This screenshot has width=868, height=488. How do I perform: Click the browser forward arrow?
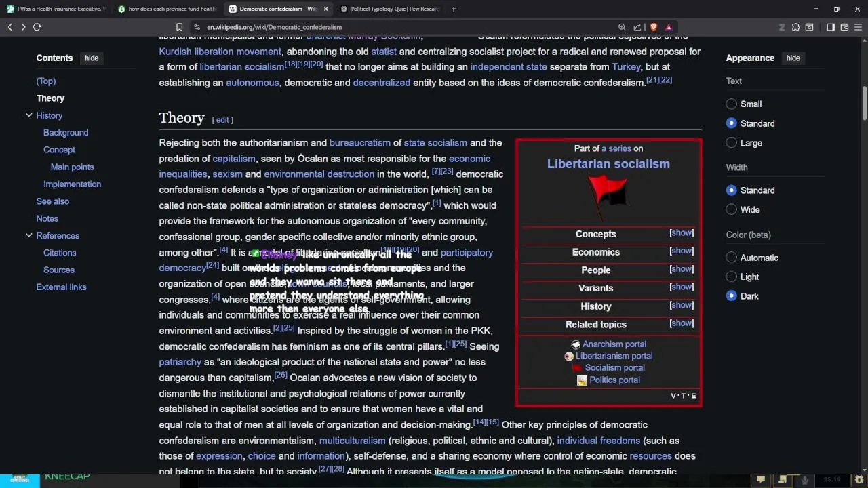coord(23,27)
